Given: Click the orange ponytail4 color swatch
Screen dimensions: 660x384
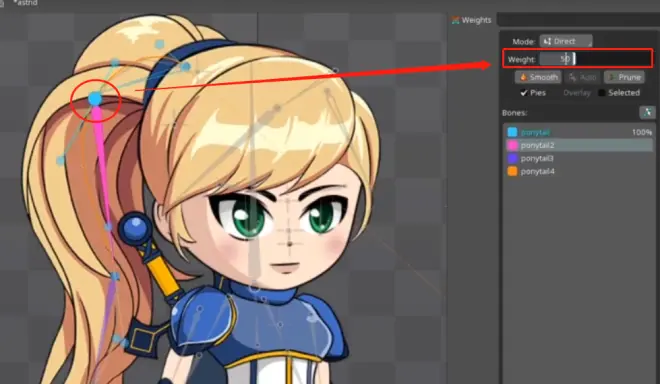Looking at the screenshot, I should [x=512, y=171].
